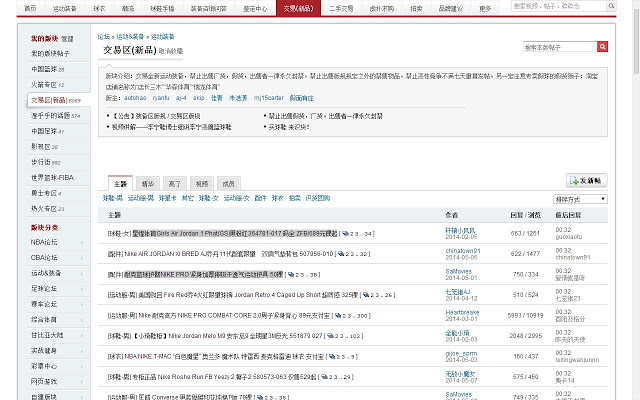The height and width of the screenshot is (400, 640).
Task: Open the 二手交易 top navigation item
Action: coord(341,8)
